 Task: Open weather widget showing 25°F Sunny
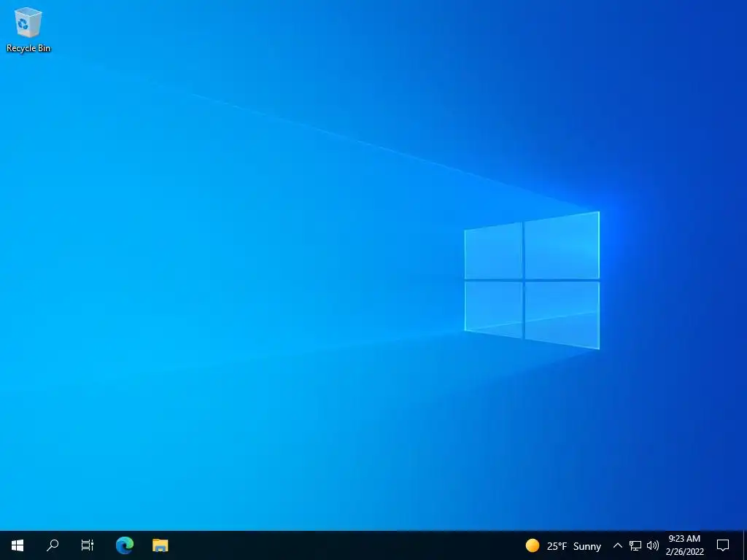564,545
